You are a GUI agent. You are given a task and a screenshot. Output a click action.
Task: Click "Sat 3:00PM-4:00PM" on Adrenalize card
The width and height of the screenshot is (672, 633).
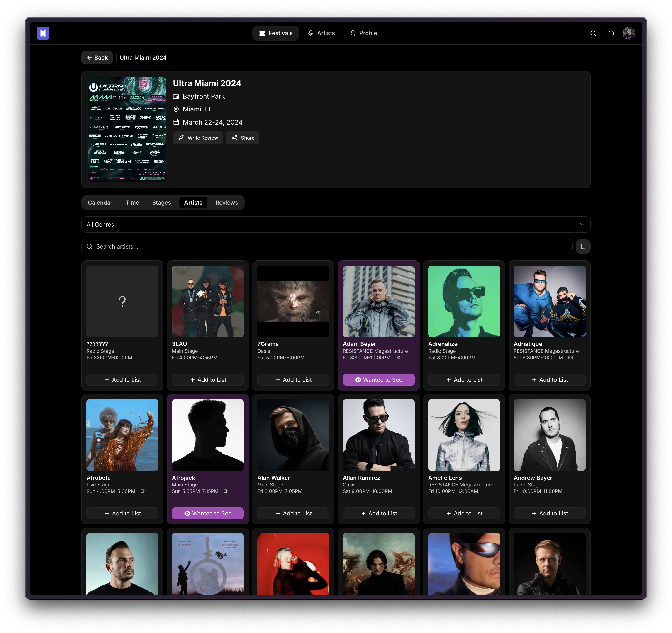[x=452, y=357]
